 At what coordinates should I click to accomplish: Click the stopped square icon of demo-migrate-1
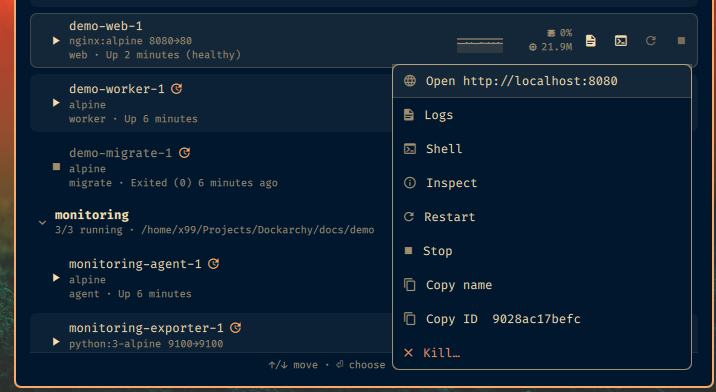[57, 166]
